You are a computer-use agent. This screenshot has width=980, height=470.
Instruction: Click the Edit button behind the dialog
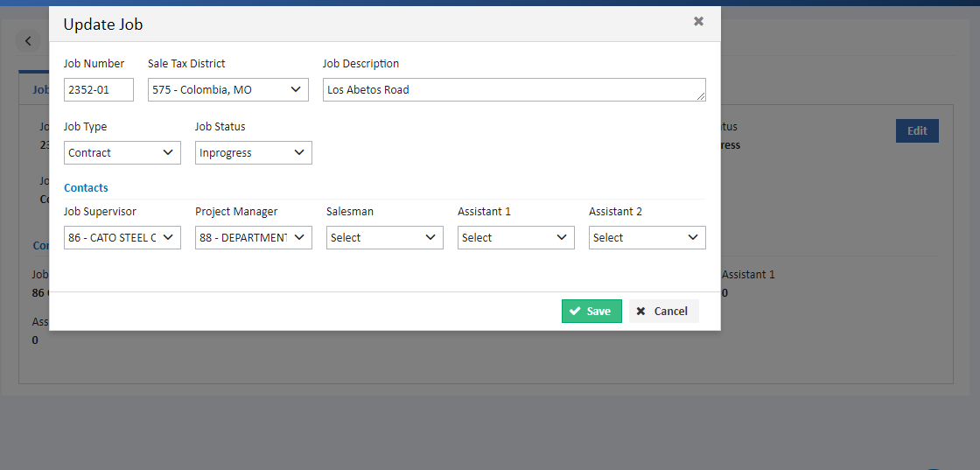917,130
